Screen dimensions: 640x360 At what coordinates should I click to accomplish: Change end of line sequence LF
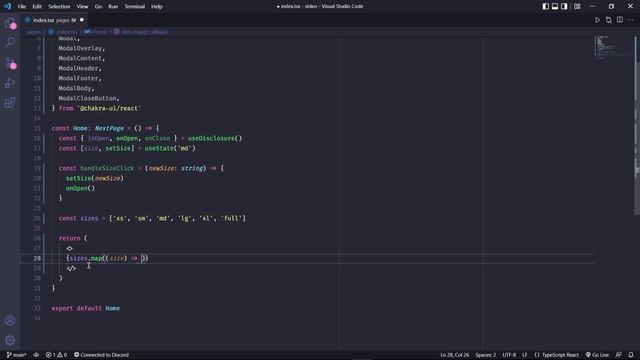pyautogui.click(x=524, y=355)
